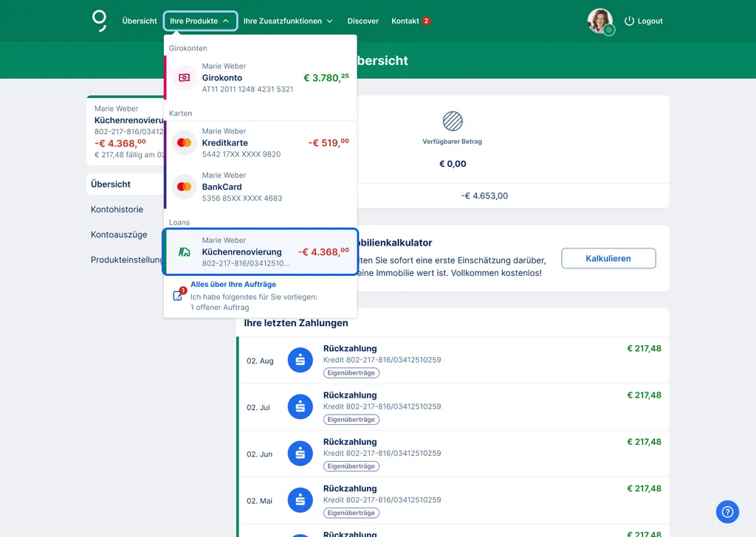Click Marie Weber's profile avatar
The width and height of the screenshot is (756, 537).
(x=600, y=21)
